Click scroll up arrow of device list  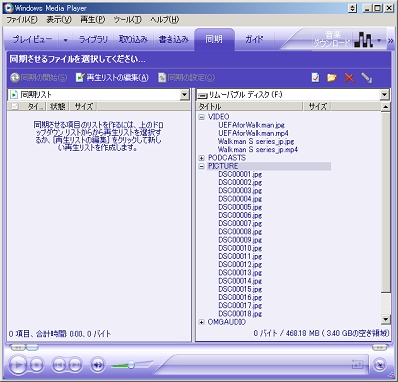coord(385,107)
